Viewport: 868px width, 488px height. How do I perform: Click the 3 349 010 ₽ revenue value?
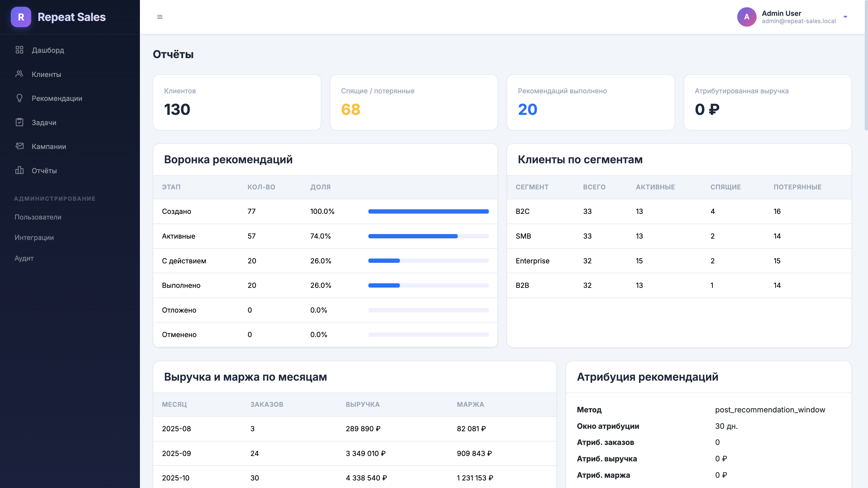pyautogui.click(x=366, y=453)
